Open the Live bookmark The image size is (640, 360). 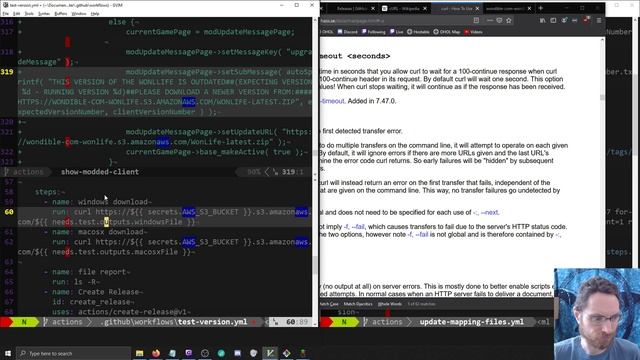[x=397, y=32]
